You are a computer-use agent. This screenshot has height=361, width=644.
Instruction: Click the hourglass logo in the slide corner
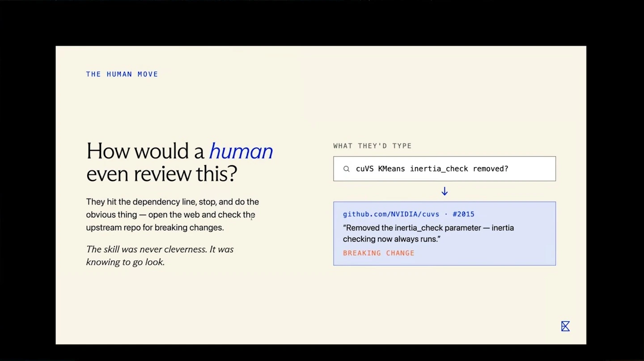(565, 326)
